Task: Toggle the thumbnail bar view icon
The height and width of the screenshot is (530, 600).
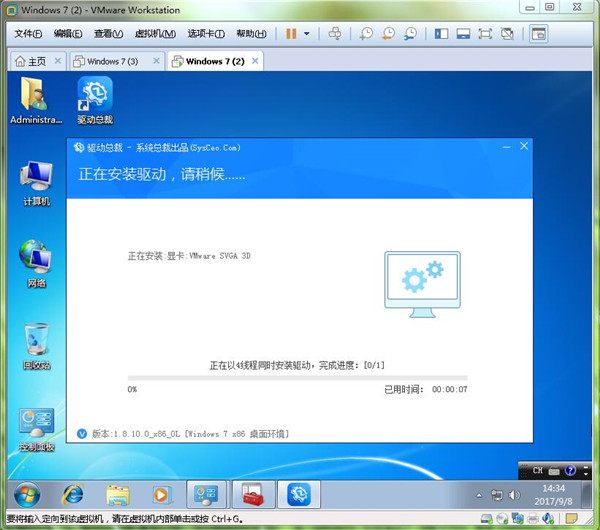Action: click(463, 34)
